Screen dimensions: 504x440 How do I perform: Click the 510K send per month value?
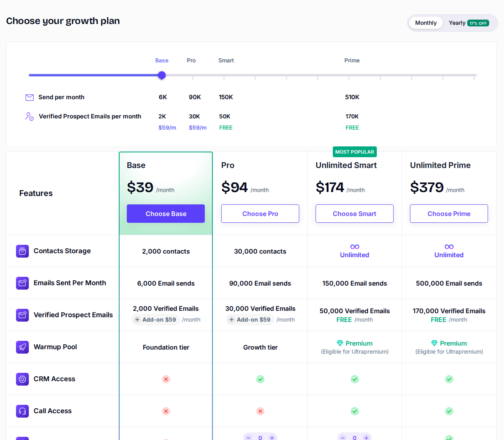(x=352, y=97)
